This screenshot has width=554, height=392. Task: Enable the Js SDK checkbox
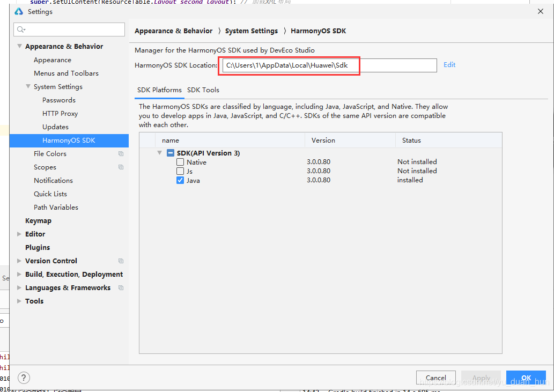[180, 171]
